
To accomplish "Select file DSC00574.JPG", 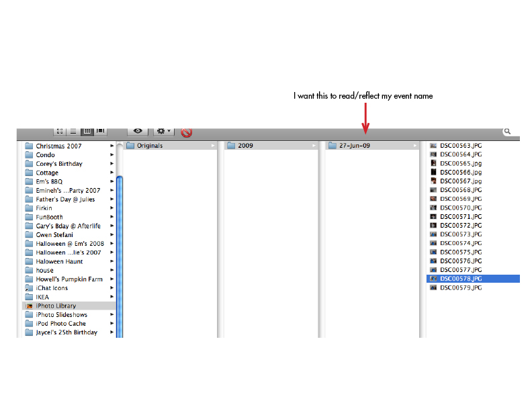I will (x=473, y=243).
